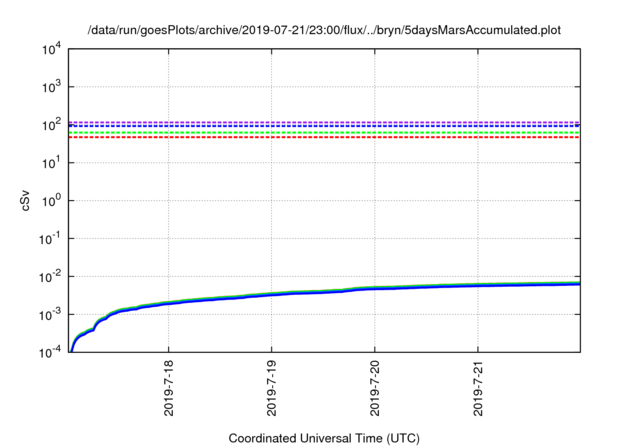Select the cSv y-axis label
Screen dimensions: 640x448
[x=25, y=200]
